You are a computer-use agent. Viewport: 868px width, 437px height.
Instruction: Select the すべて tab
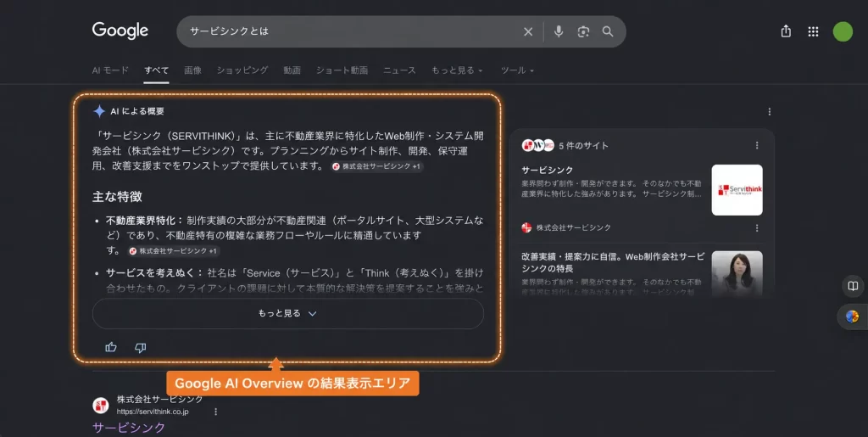tap(156, 70)
